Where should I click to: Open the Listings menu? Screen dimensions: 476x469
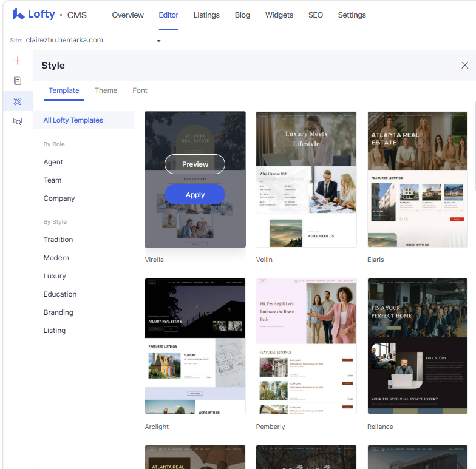point(206,15)
